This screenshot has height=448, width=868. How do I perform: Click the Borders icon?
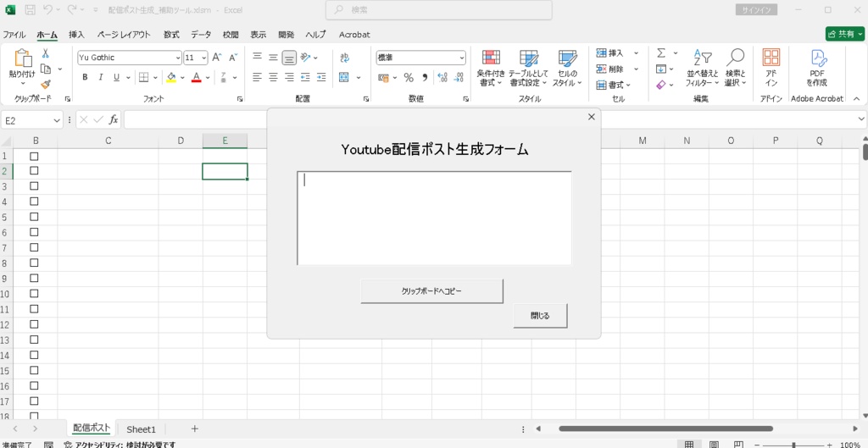point(143,77)
